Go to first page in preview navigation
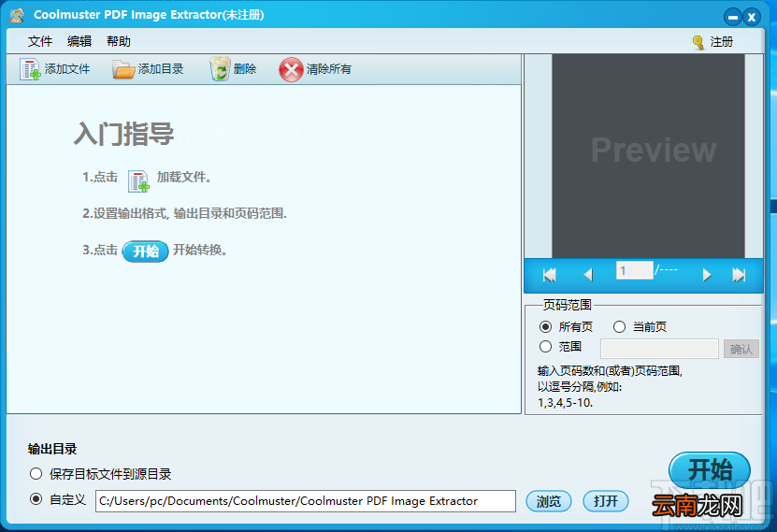The image size is (777, 532). (549, 275)
